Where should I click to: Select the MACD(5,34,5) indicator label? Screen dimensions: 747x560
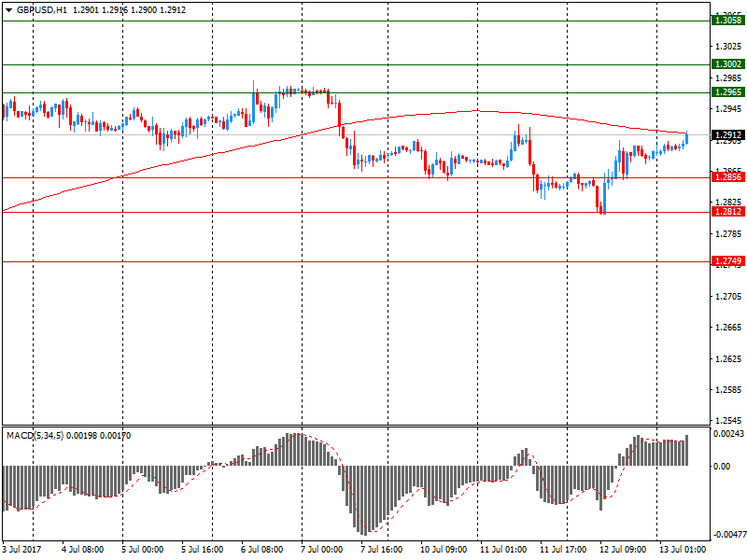[35, 436]
